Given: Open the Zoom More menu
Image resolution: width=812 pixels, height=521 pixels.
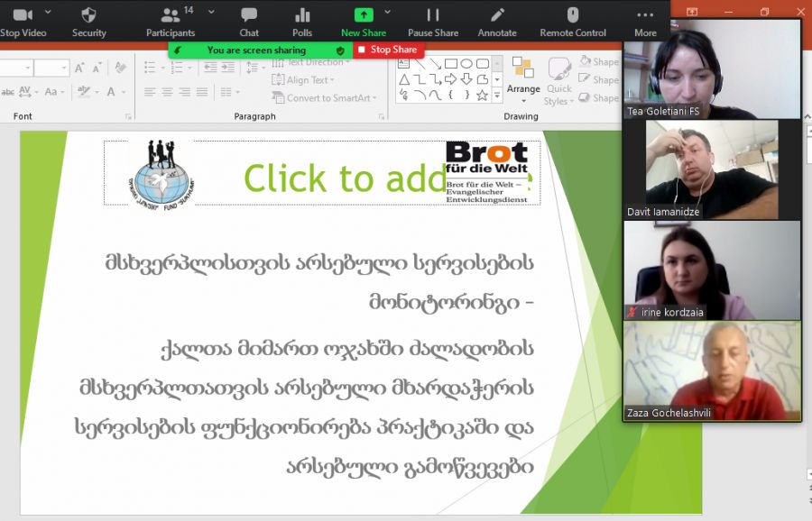Looking at the screenshot, I should [x=645, y=23].
